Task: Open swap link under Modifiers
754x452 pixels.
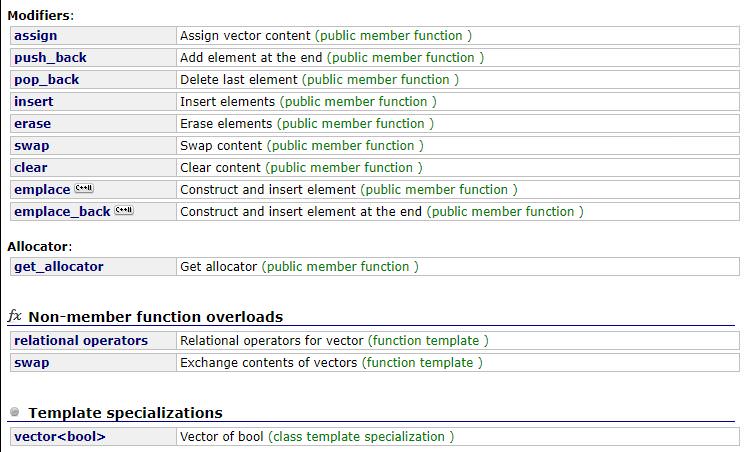Action: pyautogui.click(x=31, y=145)
